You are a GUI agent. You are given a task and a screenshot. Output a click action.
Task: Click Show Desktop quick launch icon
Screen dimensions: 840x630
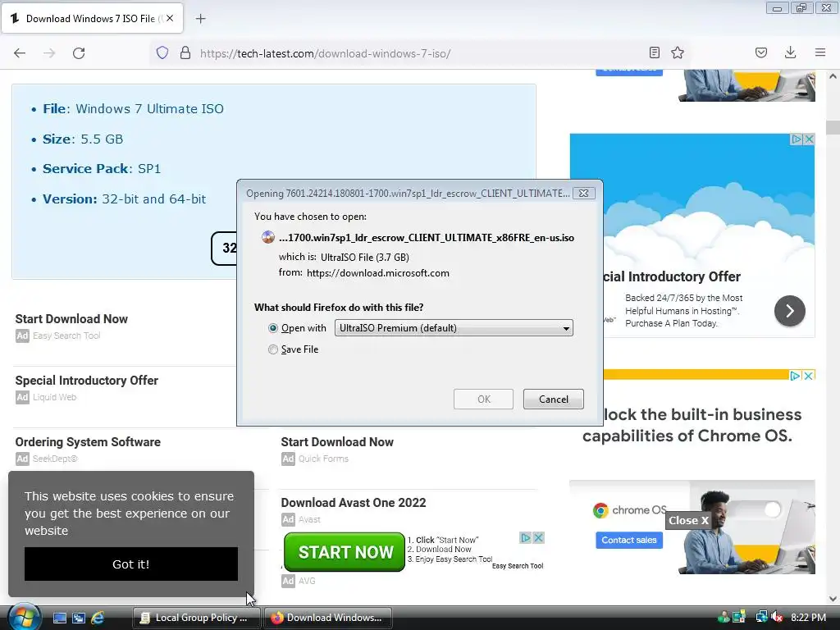[59, 619]
